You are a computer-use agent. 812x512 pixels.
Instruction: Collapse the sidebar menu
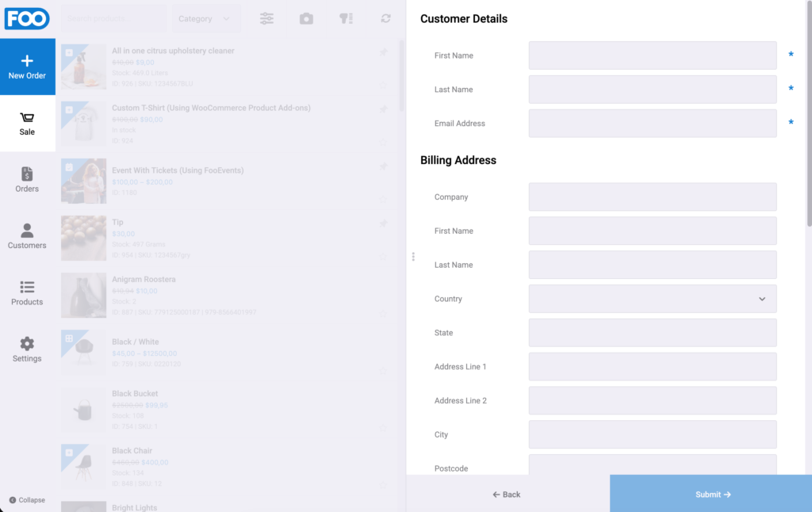click(27, 500)
